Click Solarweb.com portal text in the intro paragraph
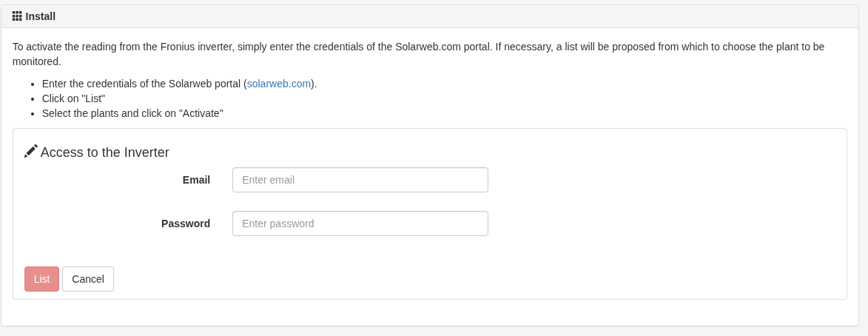 coord(443,47)
